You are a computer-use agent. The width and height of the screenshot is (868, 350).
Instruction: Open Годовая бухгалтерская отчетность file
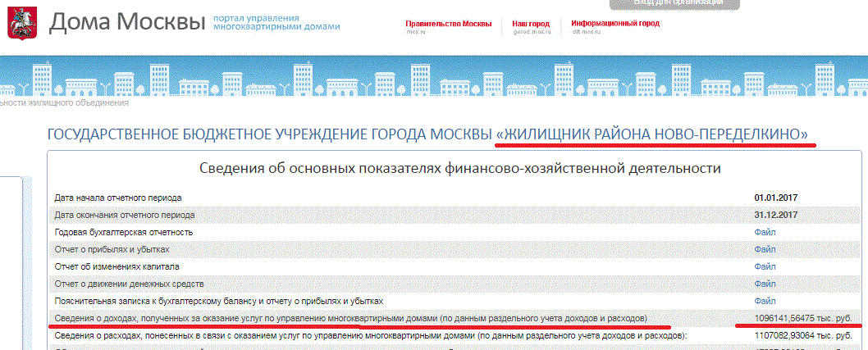tap(765, 232)
